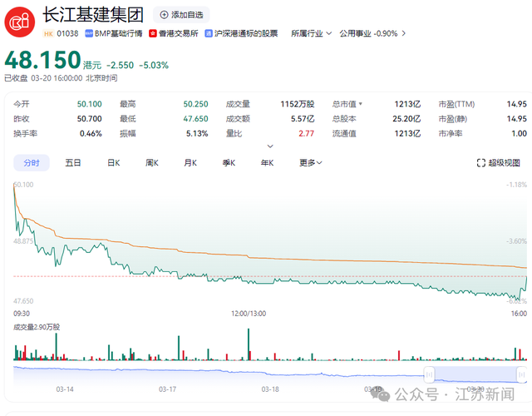Switch to 年K chart tab
Viewport: 532px width, 416px height.
[268, 163]
